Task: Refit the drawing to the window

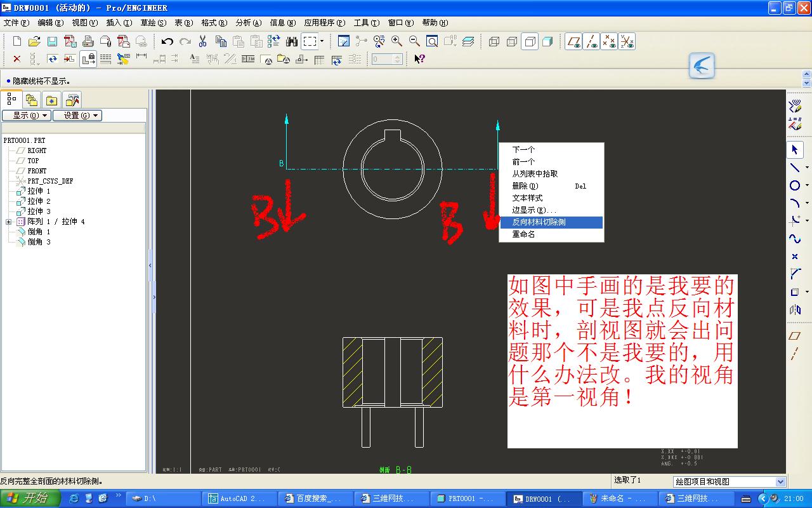Action: tap(432, 42)
